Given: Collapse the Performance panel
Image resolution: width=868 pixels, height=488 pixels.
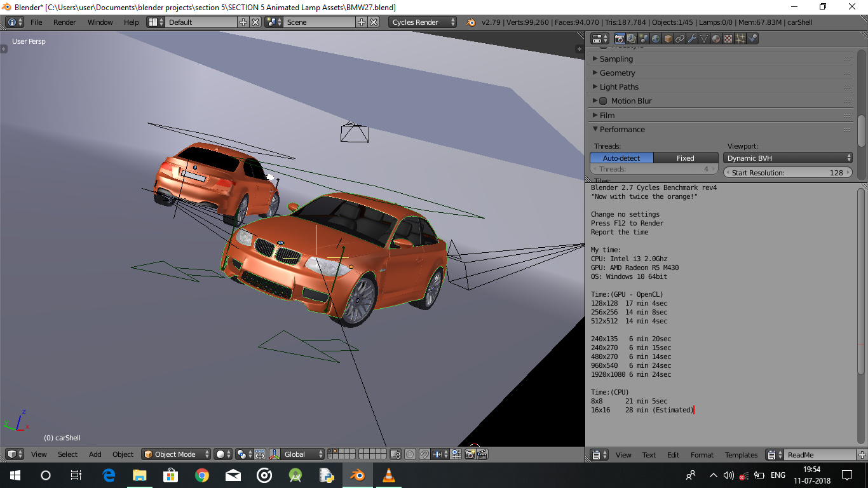Looking at the screenshot, I should point(721,129).
